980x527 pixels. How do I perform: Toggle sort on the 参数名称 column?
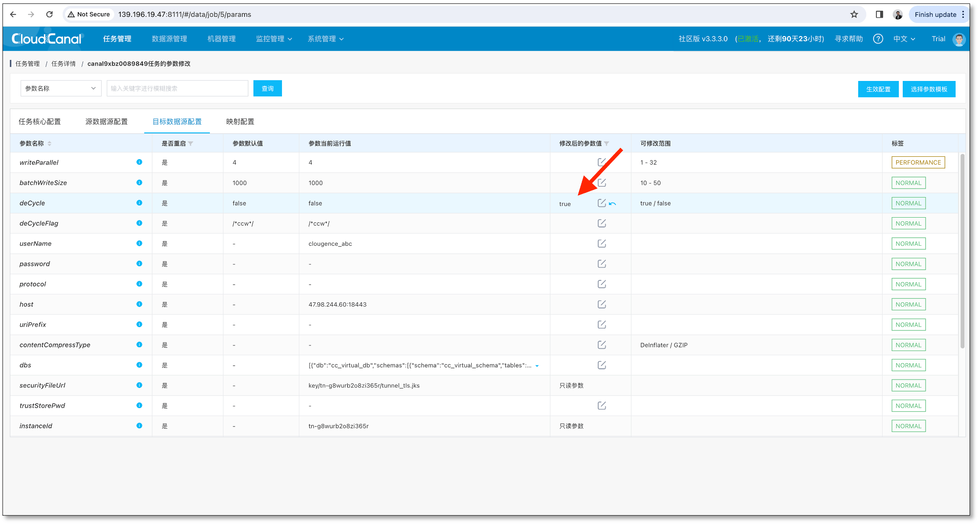click(x=49, y=143)
